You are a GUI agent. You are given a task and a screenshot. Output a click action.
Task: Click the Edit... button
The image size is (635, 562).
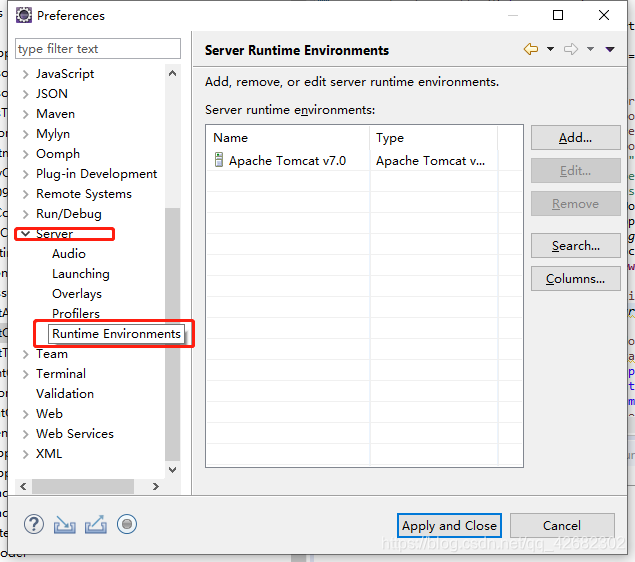coord(575,170)
